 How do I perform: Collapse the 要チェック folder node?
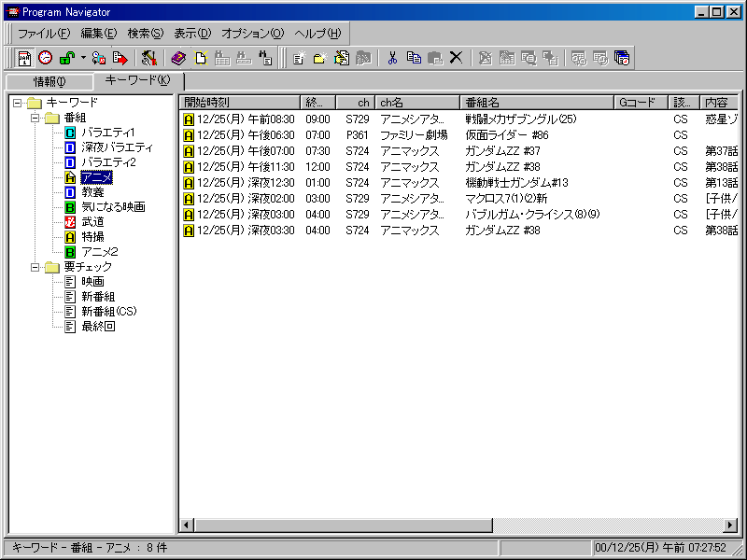(35, 267)
